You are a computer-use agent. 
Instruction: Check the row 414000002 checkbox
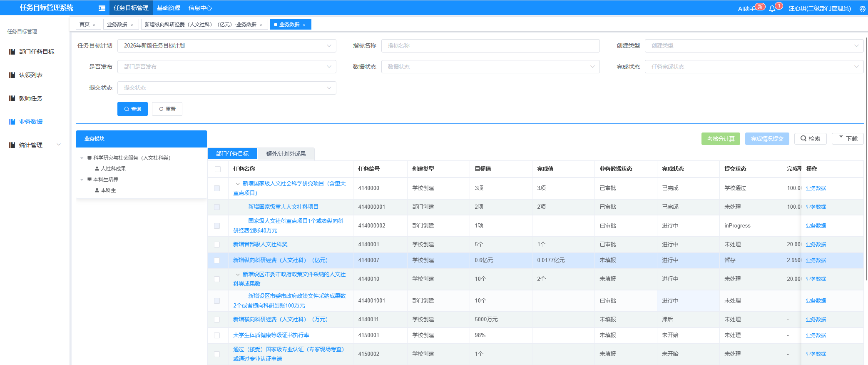coord(217,226)
